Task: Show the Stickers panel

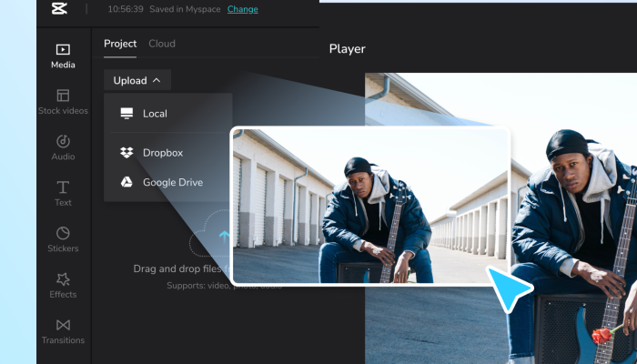Action: click(x=63, y=239)
